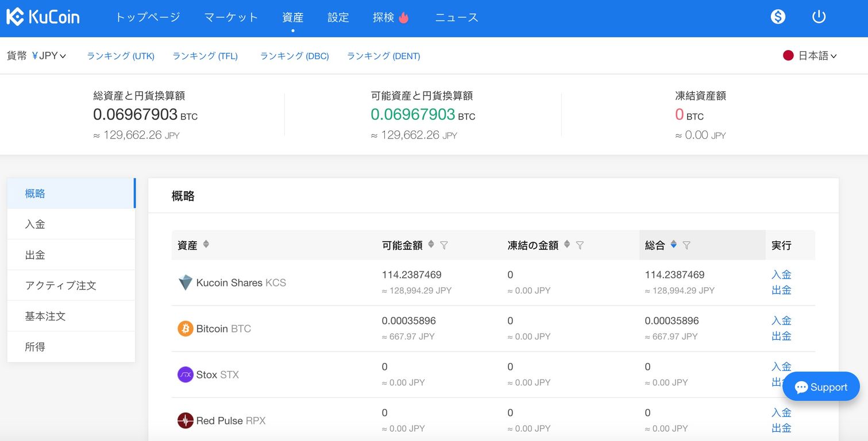Click Stox STX asset name

tap(218, 374)
